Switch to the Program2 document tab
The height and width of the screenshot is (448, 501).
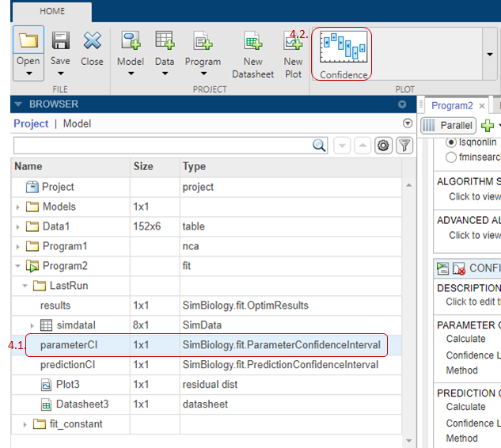[x=452, y=105]
